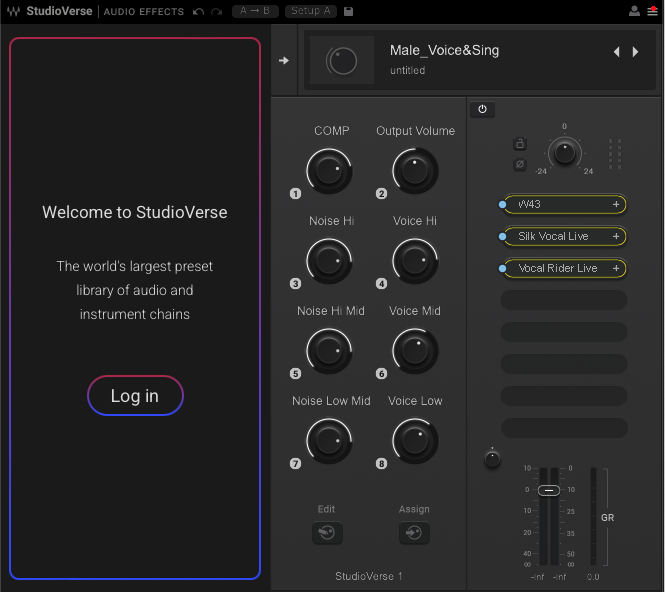Click the macro 7 number badge
Image resolution: width=665 pixels, height=592 pixels.
pyautogui.click(x=296, y=464)
